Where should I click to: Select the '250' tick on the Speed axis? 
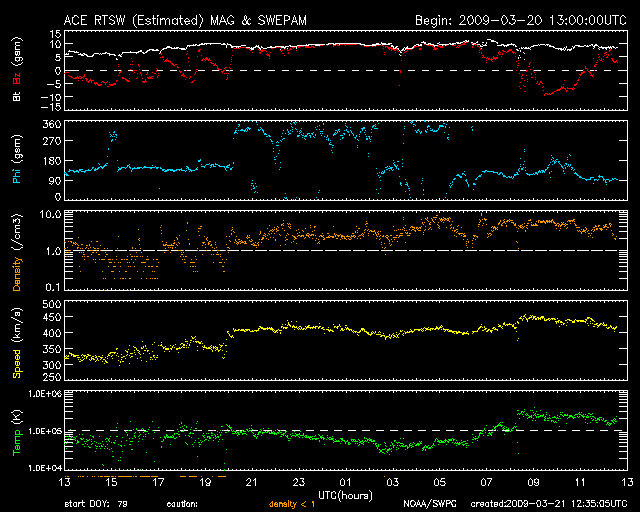coord(52,376)
